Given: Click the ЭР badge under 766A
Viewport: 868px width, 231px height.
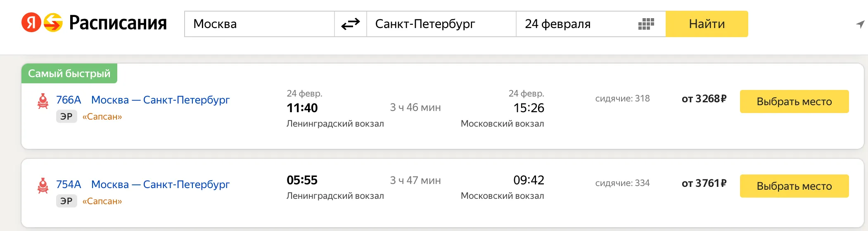Looking at the screenshot, I should (66, 117).
